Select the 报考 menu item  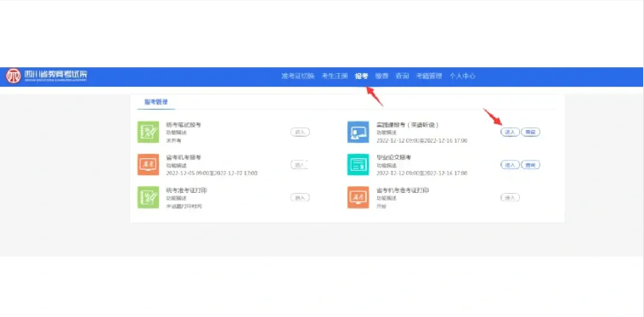pyautogui.click(x=361, y=76)
